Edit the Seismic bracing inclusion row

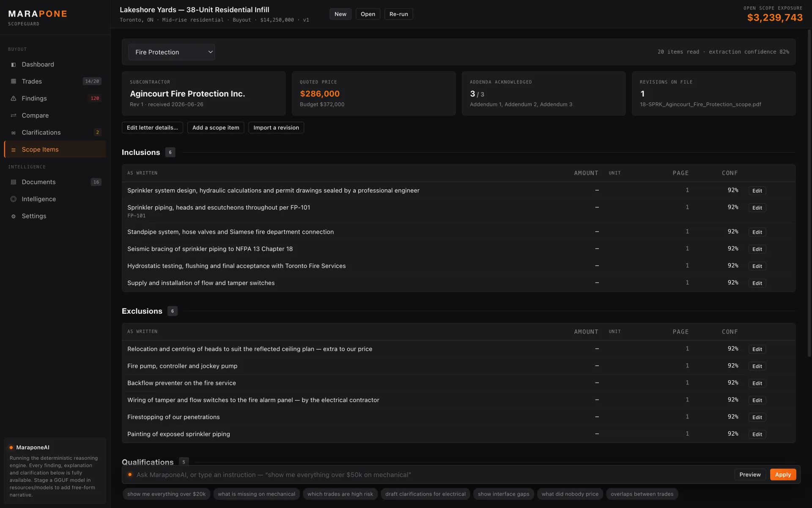pyautogui.click(x=757, y=249)
